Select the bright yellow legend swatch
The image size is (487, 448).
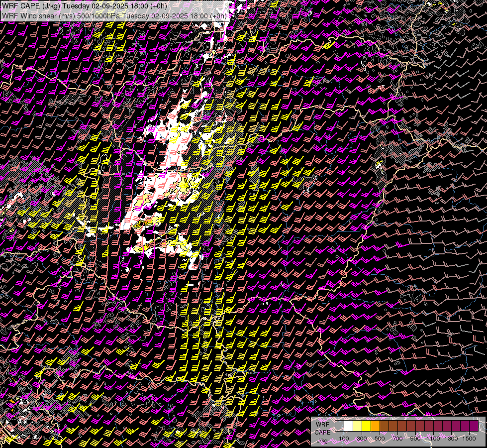coord(367,426)
